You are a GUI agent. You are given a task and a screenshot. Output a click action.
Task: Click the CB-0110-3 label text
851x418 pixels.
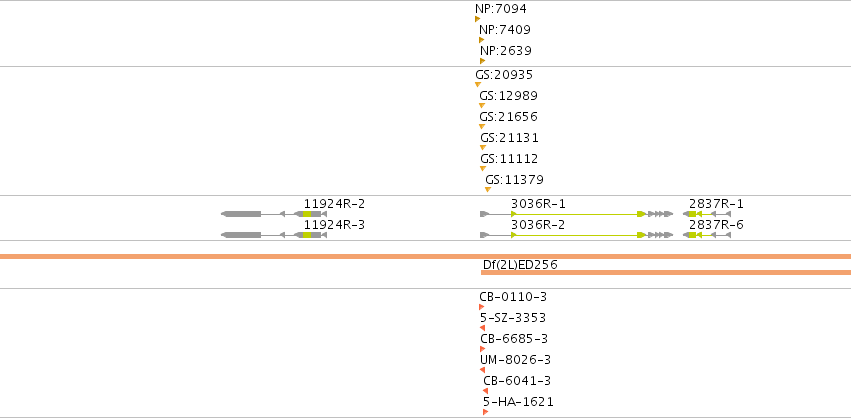tap(513, 297)
